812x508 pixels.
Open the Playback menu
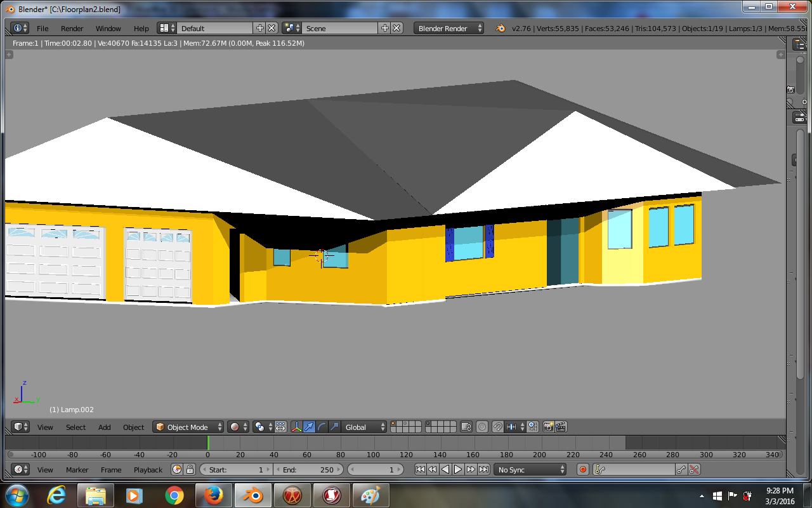[148, 470]
